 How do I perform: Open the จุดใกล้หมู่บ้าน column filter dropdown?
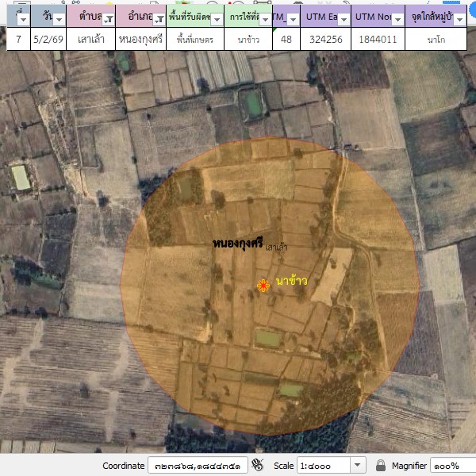(x=460, y=19)
